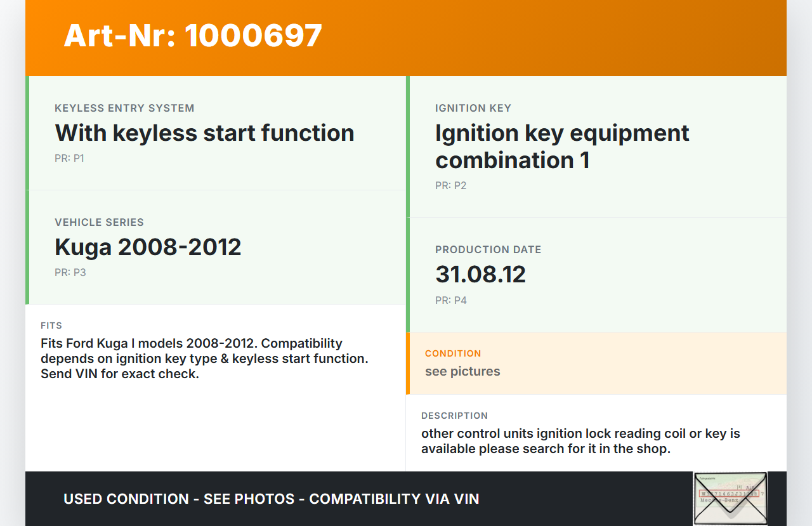Click the PR: P1 code
812x526 pixels.
click(x=69, y=159)
